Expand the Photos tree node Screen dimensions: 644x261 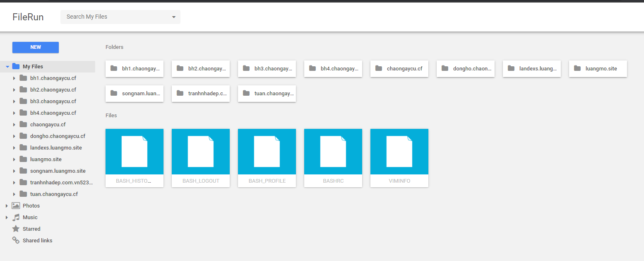click(x=7, y=206)
